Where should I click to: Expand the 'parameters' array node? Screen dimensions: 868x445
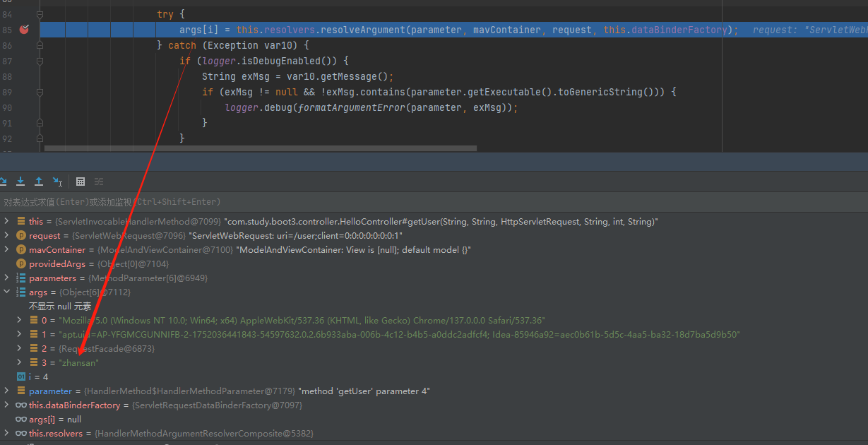pyautogui.click(x=7, y=278)
